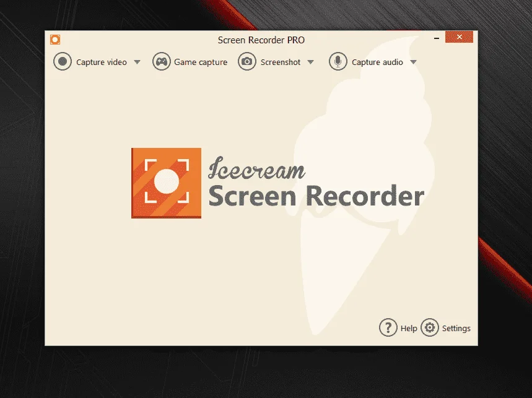Click the Capture audio microphone icon
532x398 pixels.
click(x=338, y=61)
